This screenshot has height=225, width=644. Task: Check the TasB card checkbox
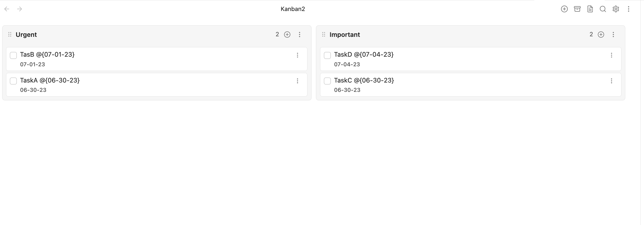click(x=13, y=55)
